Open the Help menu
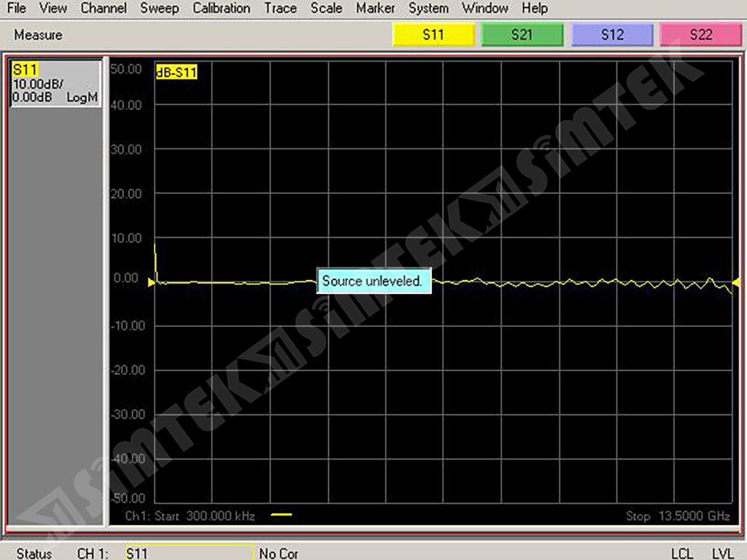This screenshot has height=560, width=747. tap(535, 8)
